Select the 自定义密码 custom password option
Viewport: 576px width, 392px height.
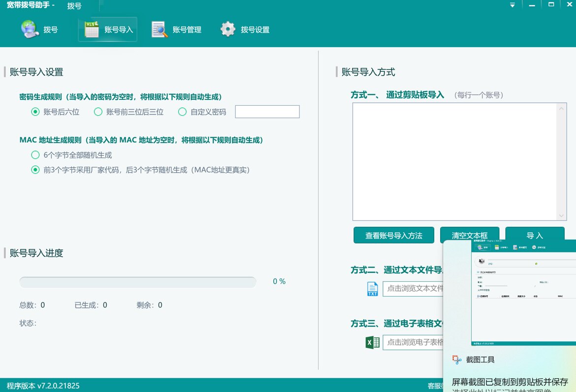pos(182,112)
